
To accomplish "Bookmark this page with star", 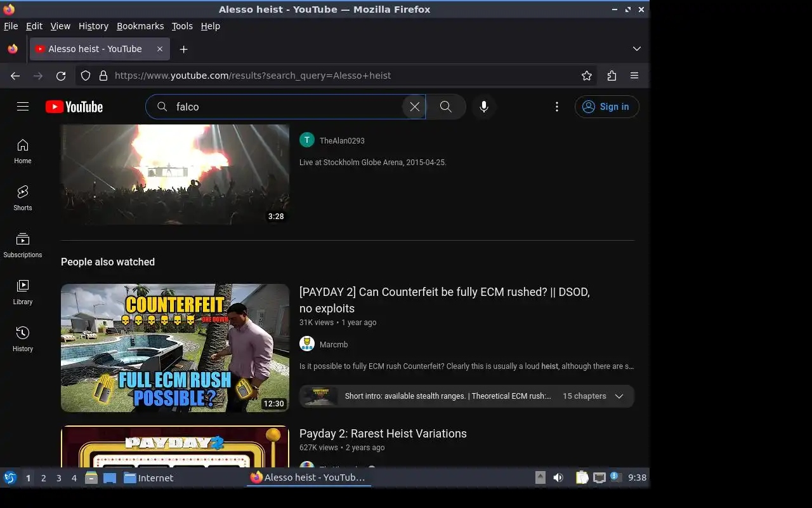I will tap(587, 76).
